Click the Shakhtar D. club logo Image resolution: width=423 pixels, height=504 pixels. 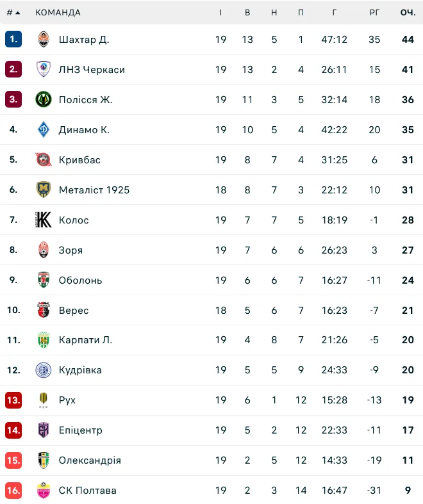coord(44,40)
